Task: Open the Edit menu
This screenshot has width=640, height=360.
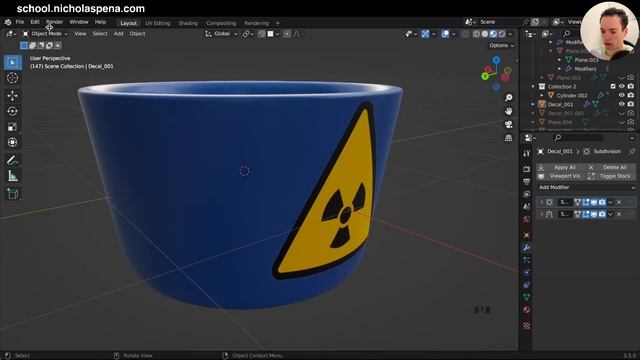Action: pyautogui.click(x=35, y=22)
